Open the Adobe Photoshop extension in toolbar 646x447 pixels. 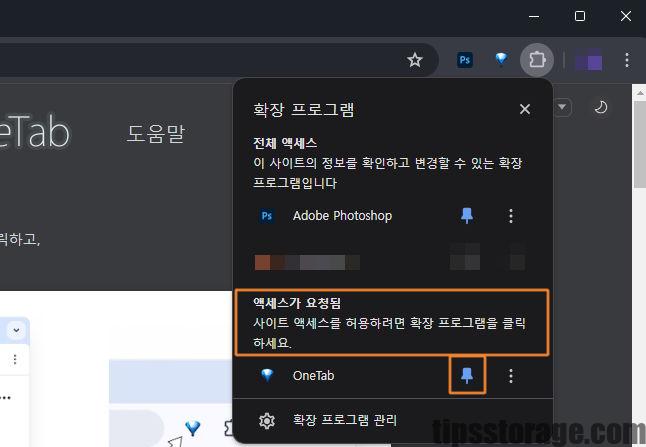(x=465, y=60)
